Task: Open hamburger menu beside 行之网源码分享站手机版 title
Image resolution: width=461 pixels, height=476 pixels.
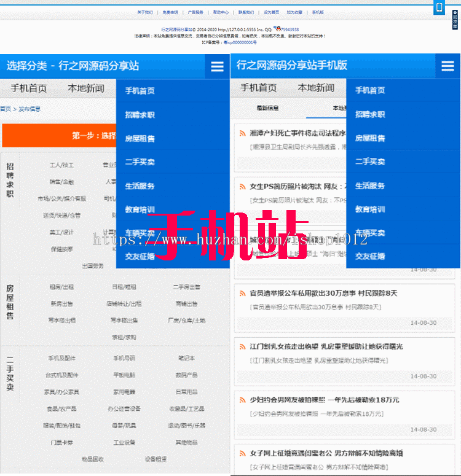Action: coord(447,66)
